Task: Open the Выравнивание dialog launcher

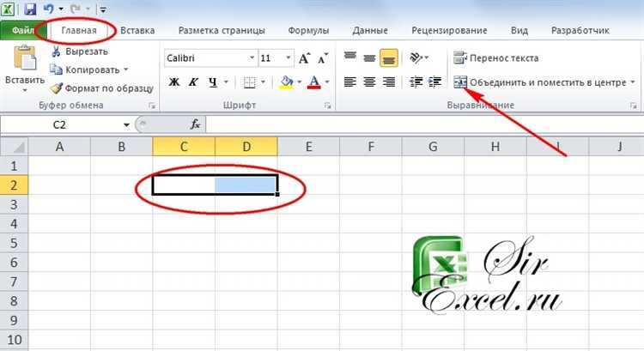Action: click(x=634, y=106)
